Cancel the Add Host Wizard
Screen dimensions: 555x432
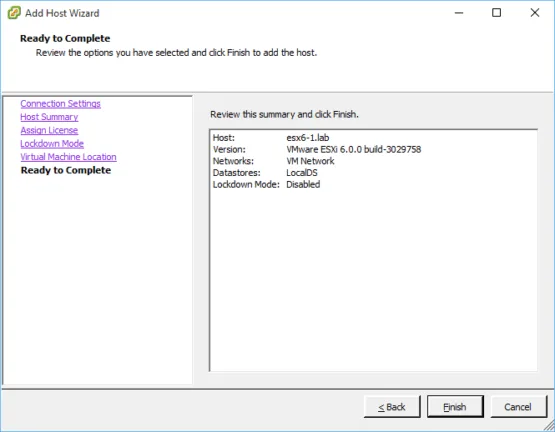518,407
